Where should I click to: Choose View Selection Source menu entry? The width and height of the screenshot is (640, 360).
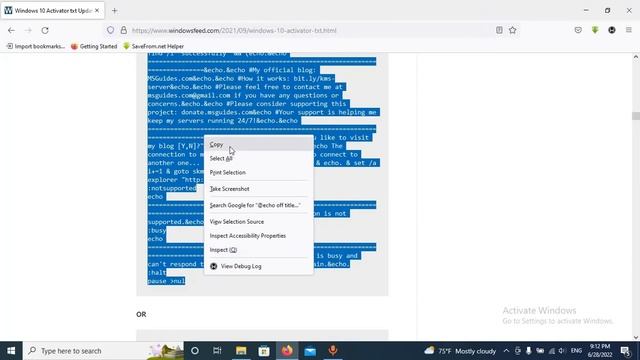258,222
